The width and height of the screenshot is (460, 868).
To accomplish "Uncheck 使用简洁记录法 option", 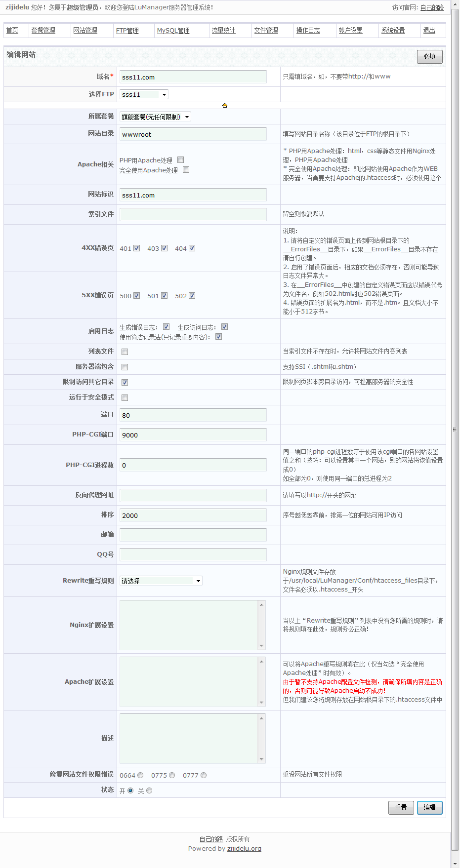I will (219, 337).
